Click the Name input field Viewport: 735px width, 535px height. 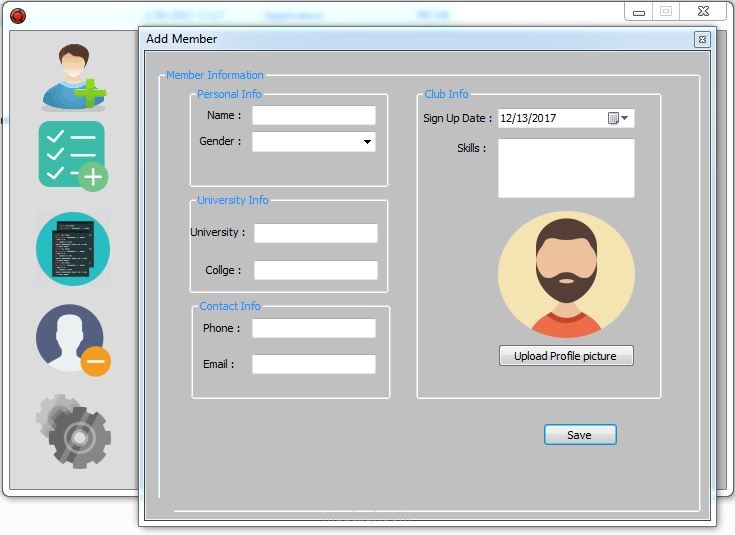(314, 115)
